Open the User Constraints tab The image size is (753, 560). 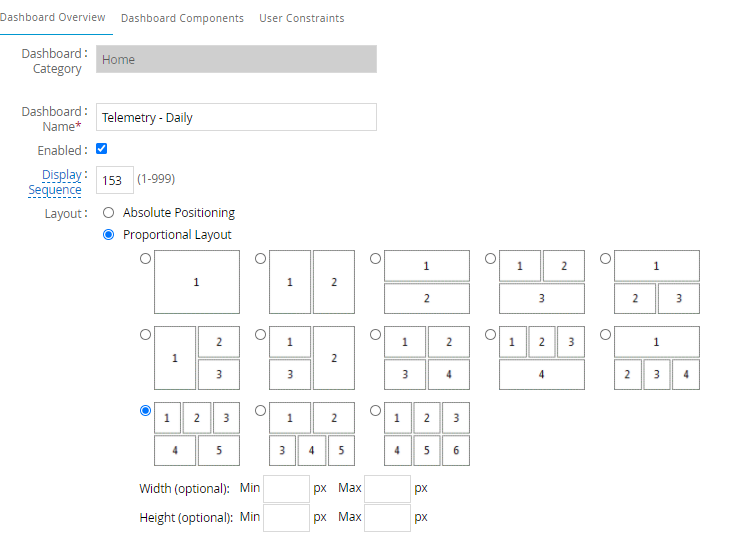coord(301,18)
